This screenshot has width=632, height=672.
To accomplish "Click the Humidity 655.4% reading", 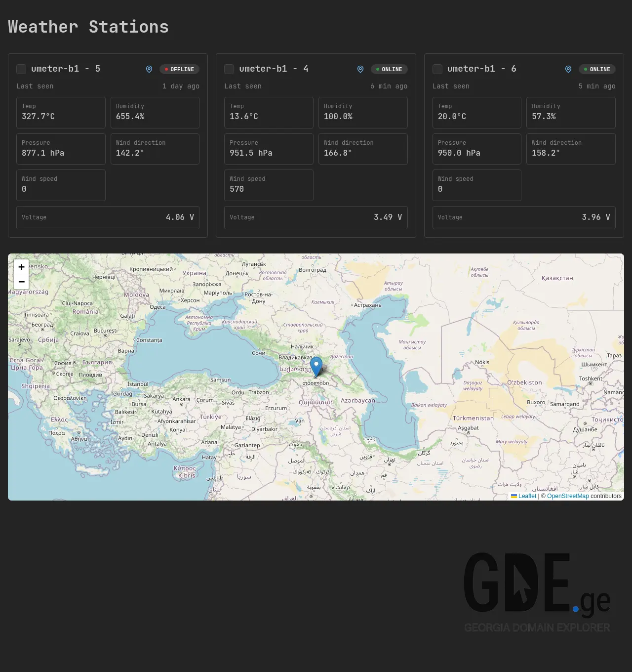I will point(155,113).
